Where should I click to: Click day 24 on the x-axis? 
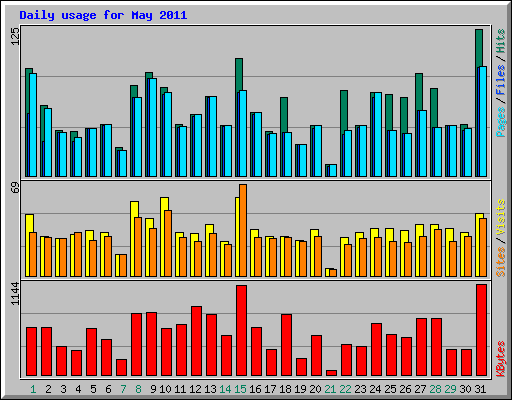pyautogui.click(x=375, y=389)
